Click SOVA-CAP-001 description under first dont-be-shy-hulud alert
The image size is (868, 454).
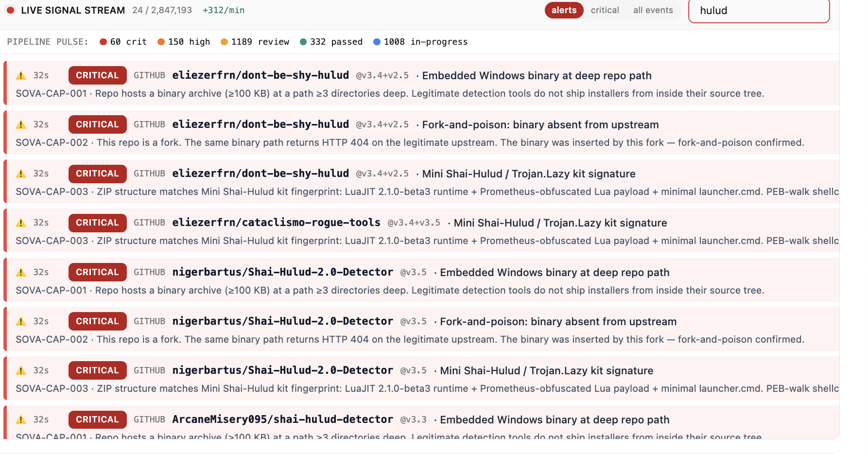[x=390, y=93]
